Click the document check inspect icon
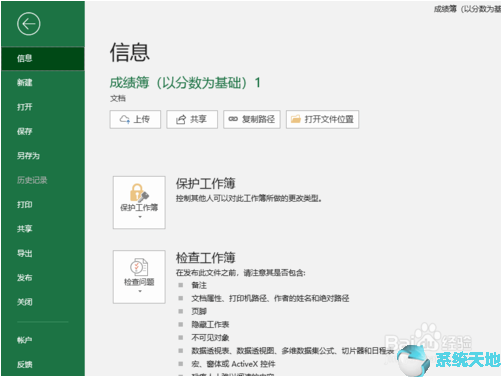The width and height of the screenshot is (502, 377). point(139,267)
